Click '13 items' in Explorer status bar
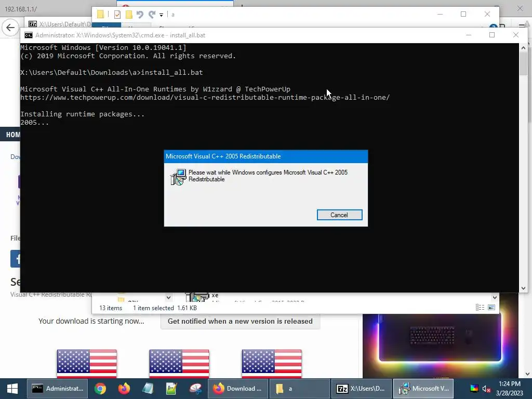532x399 pixels. point(111,308)
